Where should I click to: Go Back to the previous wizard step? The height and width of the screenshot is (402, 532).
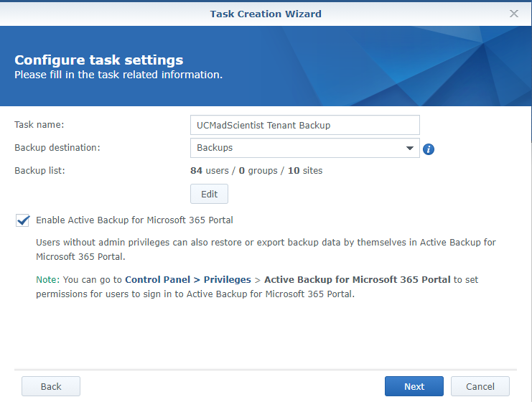click(x=51, y=386)
